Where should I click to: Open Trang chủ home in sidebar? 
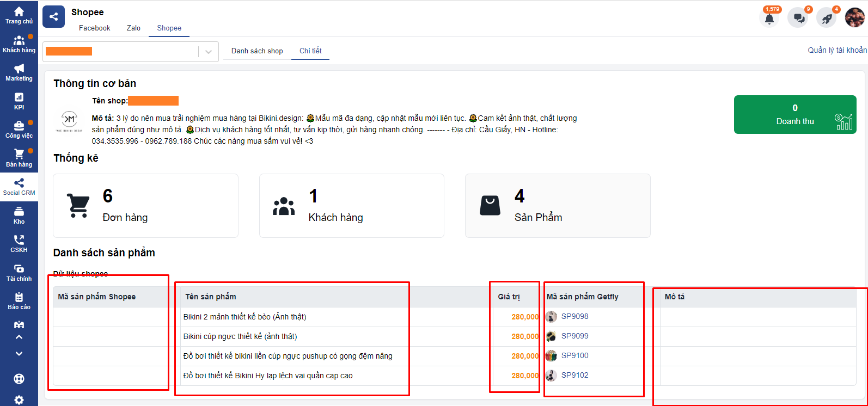[x=19, y=15]
